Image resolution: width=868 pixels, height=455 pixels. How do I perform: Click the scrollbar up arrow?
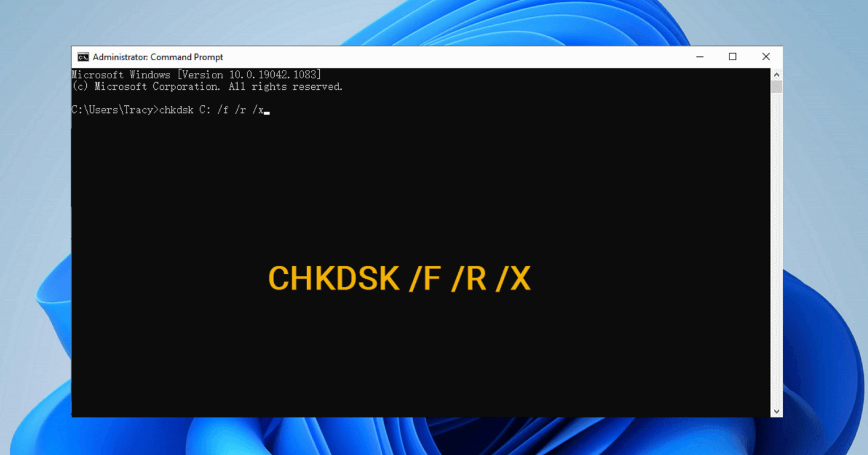tap(776, 74)
